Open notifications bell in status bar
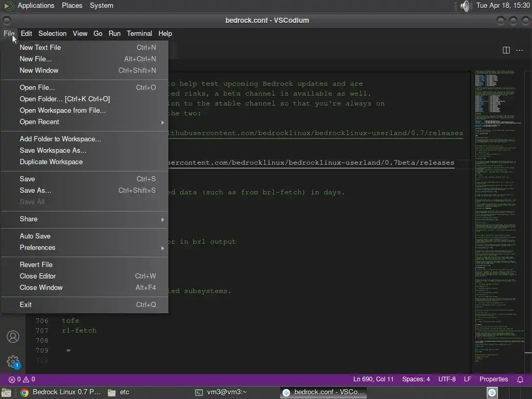Viewport: 532px width, 399px height. (520, 379)
